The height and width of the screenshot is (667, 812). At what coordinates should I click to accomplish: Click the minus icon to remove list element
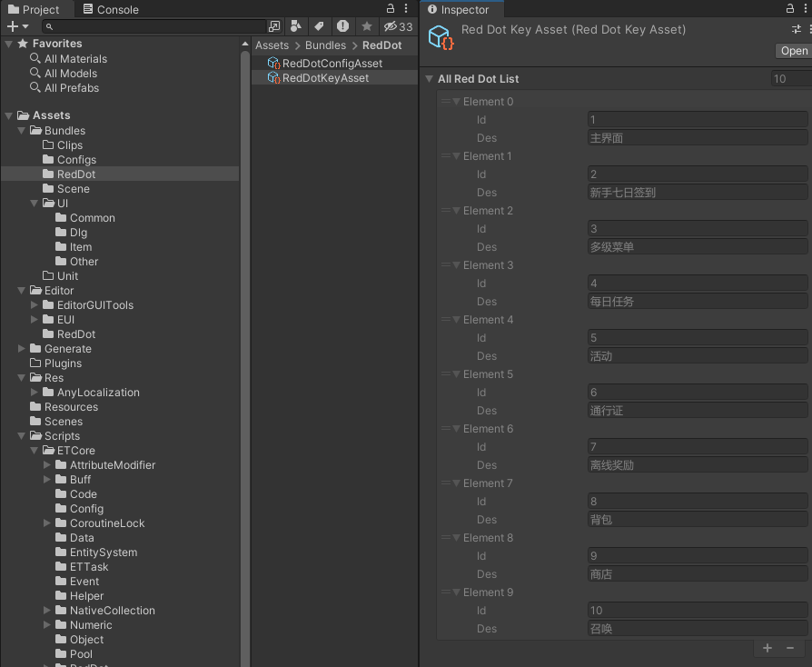point(790,648)
